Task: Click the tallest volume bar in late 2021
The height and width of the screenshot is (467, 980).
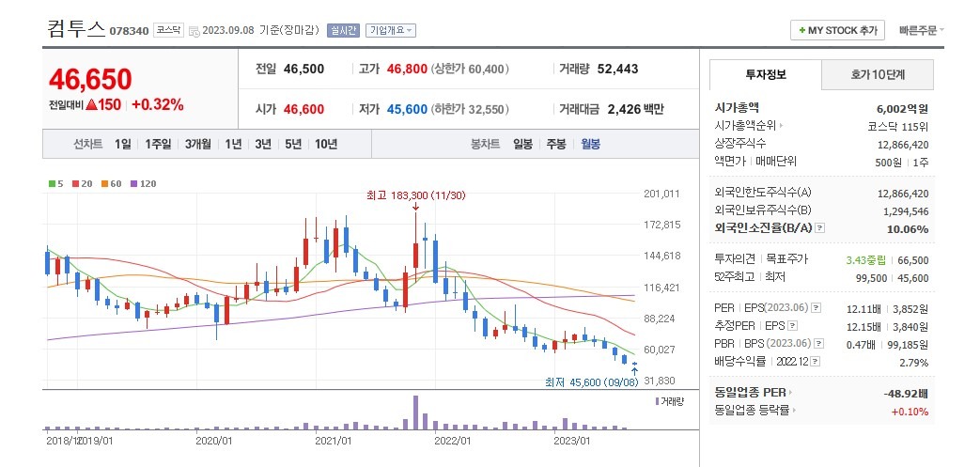Action: (x=415, y=413)
